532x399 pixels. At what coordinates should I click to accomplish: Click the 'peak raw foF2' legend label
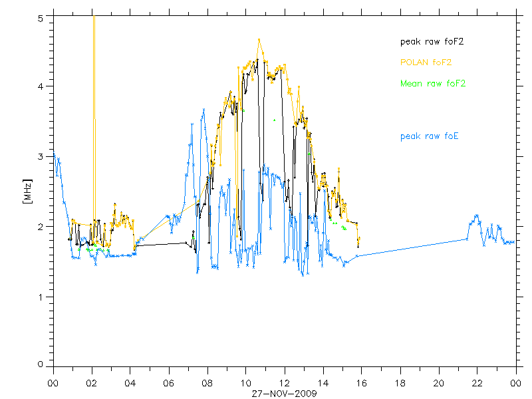(432, 42)
